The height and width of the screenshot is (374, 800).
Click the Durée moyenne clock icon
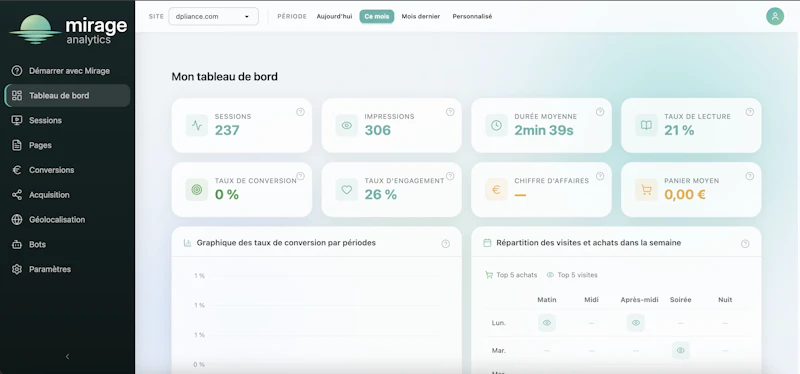(496, 125)
